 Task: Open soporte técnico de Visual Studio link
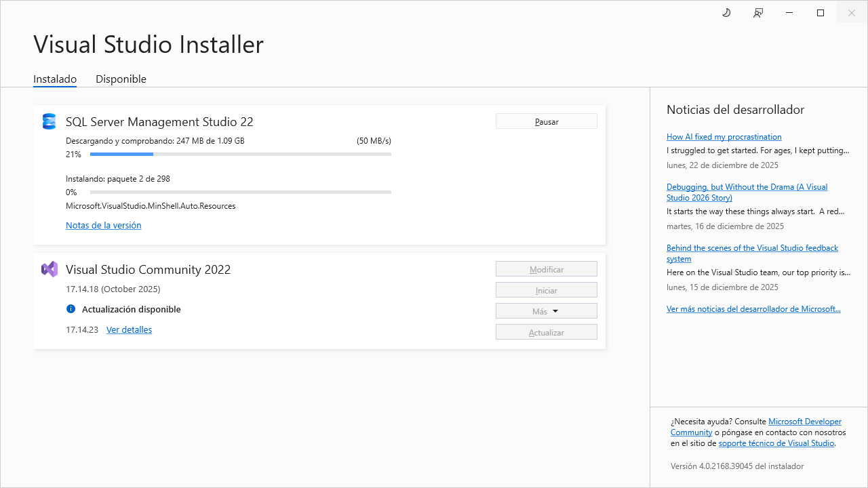tap(776, 443)
